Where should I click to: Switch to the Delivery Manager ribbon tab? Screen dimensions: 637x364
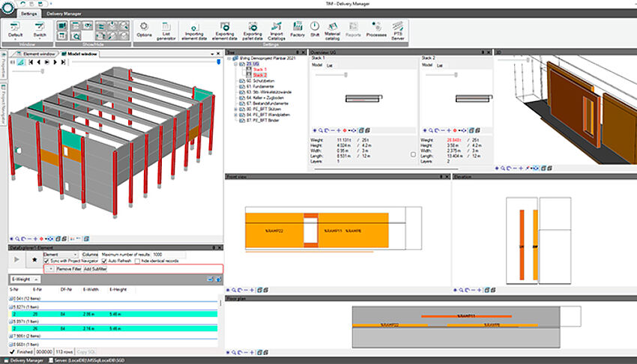click(66, 13)
